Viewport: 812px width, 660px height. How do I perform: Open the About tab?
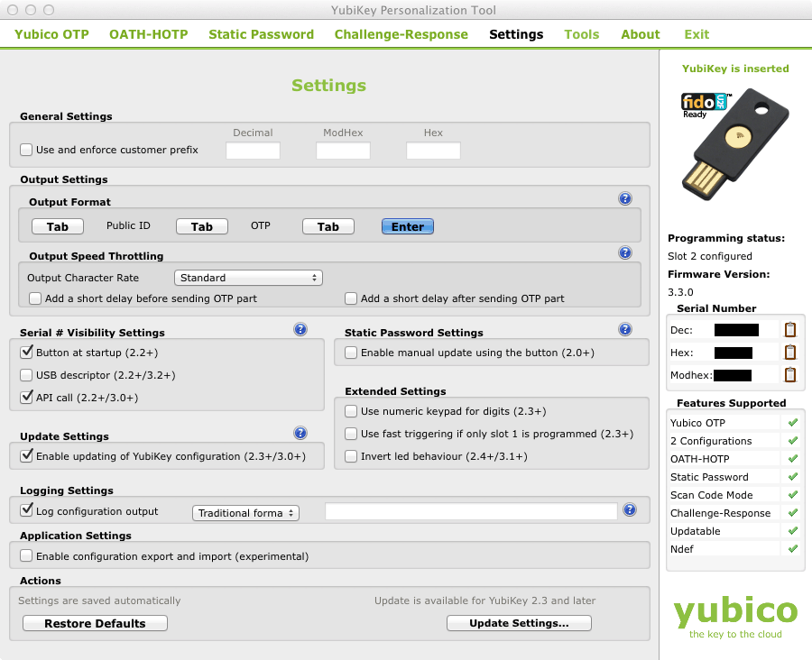point(641,34)
